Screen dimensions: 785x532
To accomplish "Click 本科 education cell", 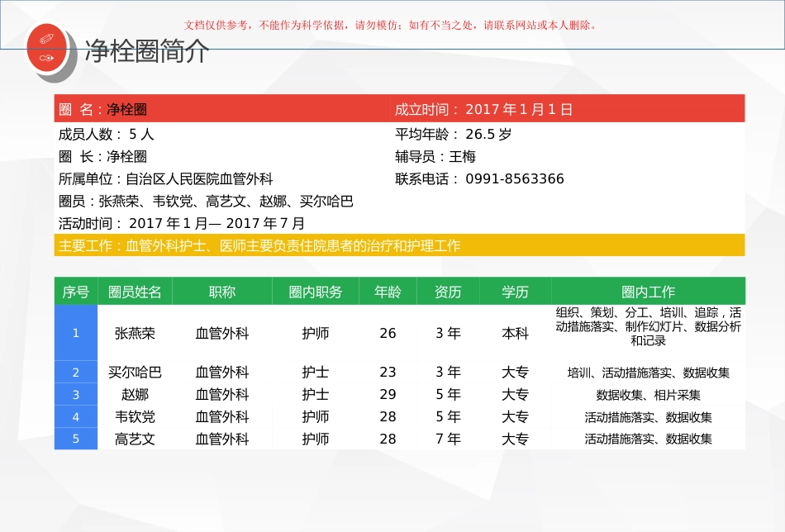I will [x=515, y=333].
